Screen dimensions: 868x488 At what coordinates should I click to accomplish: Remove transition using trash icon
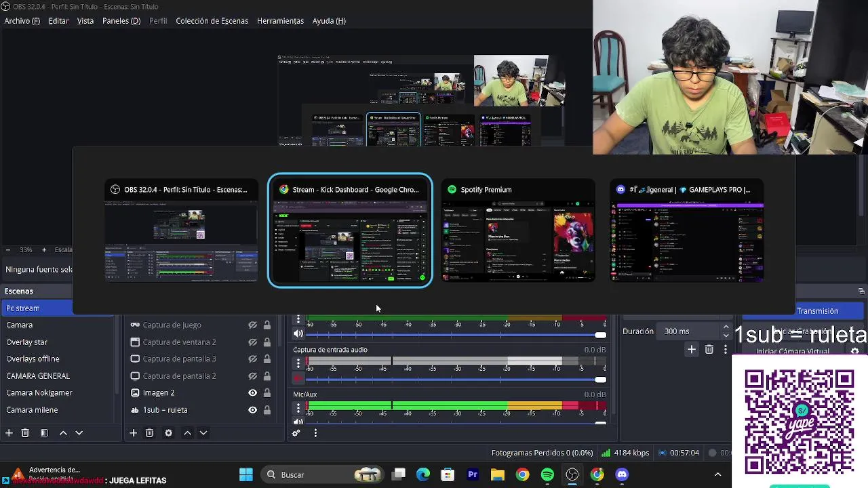[709, 350]
